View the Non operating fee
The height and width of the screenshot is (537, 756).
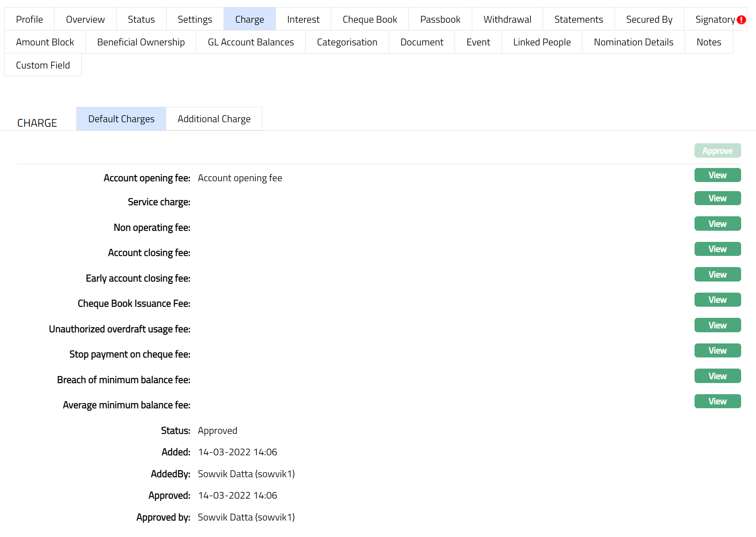pyautogui.click(x=717, y=224)
